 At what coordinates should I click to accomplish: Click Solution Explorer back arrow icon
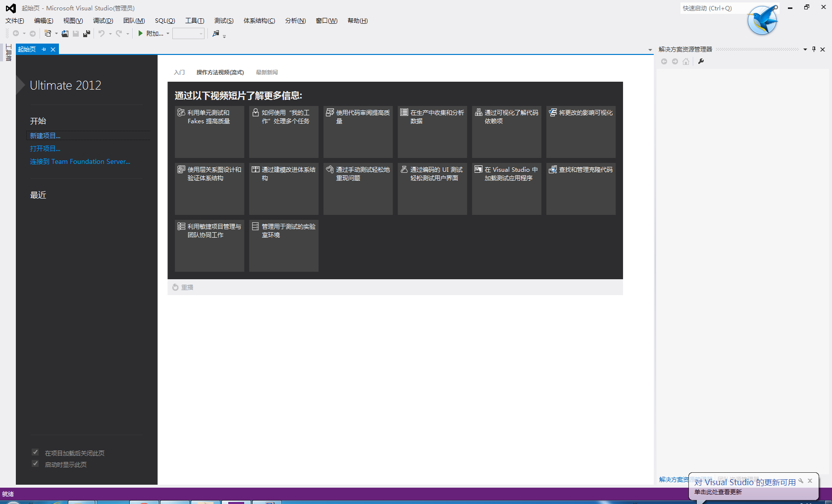[x=664, y=61]
